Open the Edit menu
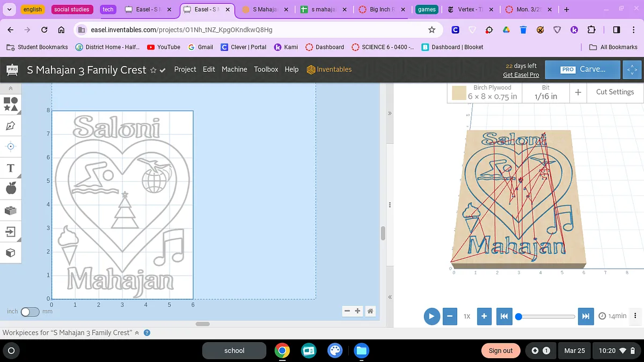 (209, 69)
